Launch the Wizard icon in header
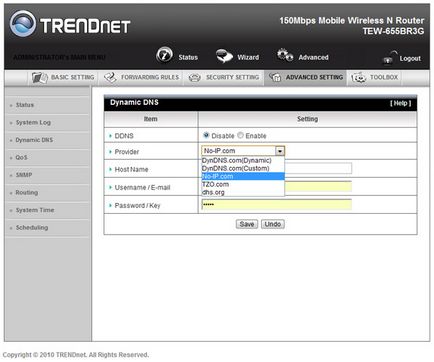The height and width of the screenshot is (362, 434). [x=224, y=56]
